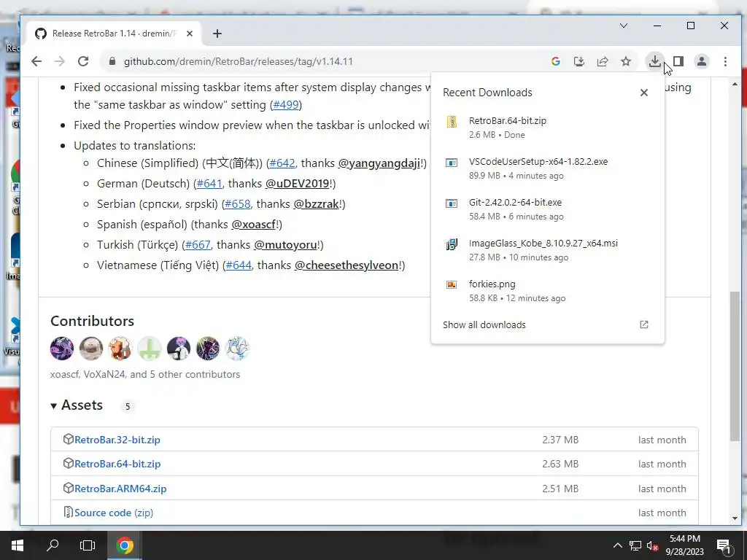Open Google search icon in address bar

tap(555, 61)
